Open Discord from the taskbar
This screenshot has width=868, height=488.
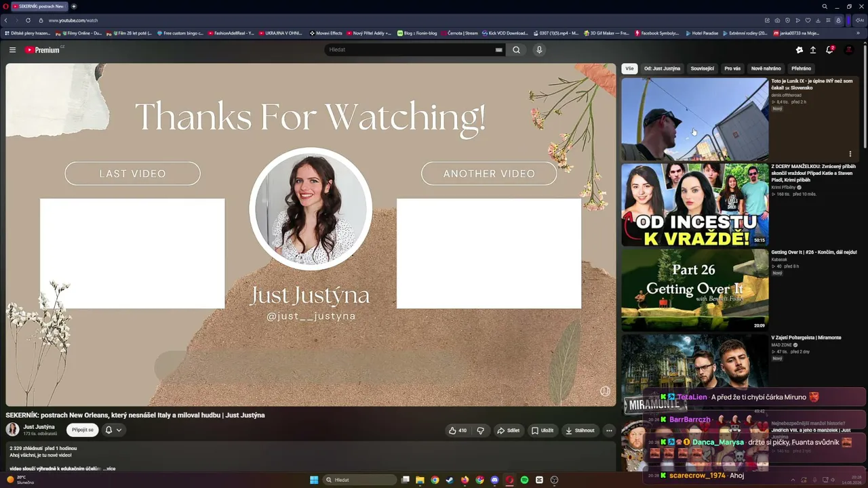tap(494, 480)
